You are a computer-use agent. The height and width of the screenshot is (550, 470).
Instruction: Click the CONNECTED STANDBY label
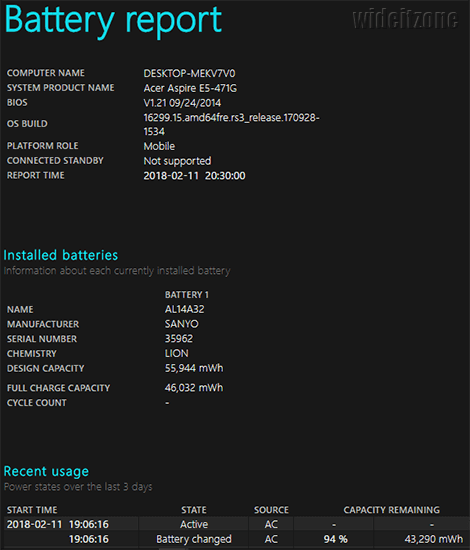[x=55, y=161]
